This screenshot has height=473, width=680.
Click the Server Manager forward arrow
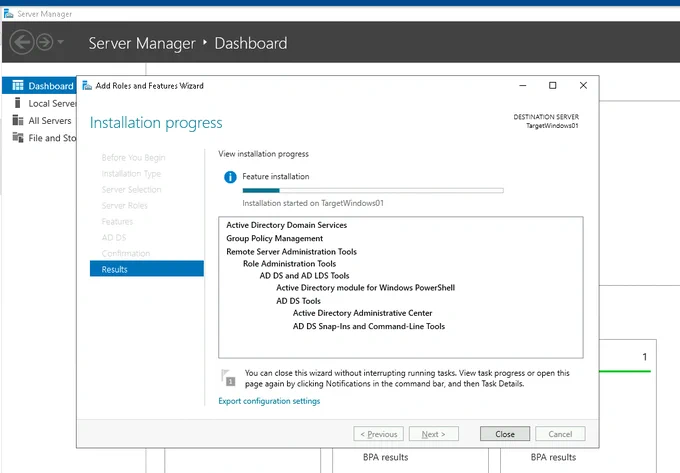click(45, 42)
